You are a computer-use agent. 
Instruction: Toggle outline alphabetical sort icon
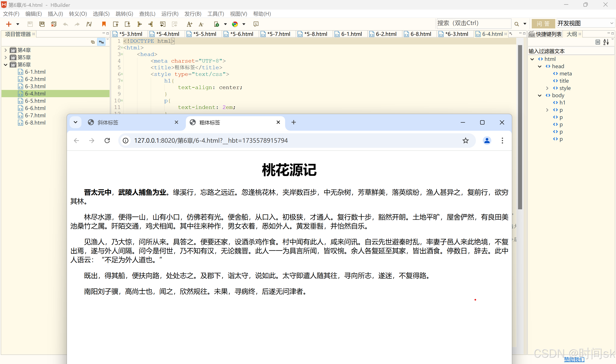coord(606,42)
